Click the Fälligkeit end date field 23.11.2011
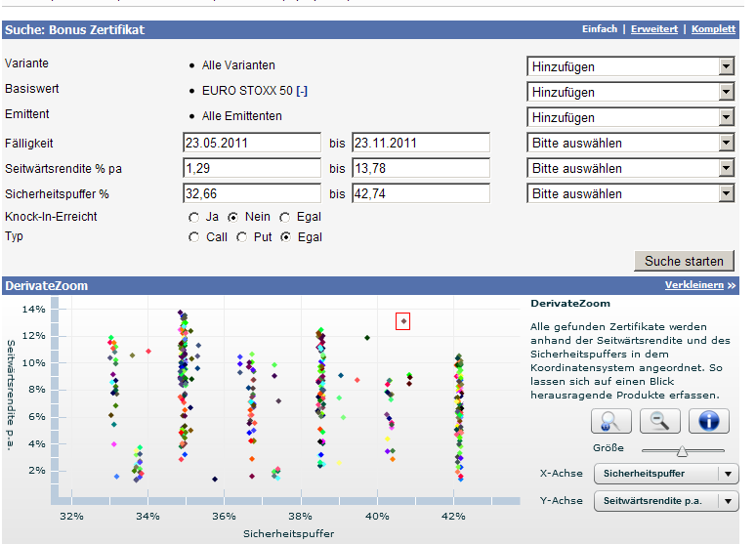Viewport: 756px width, 544px height. [421, 143]
